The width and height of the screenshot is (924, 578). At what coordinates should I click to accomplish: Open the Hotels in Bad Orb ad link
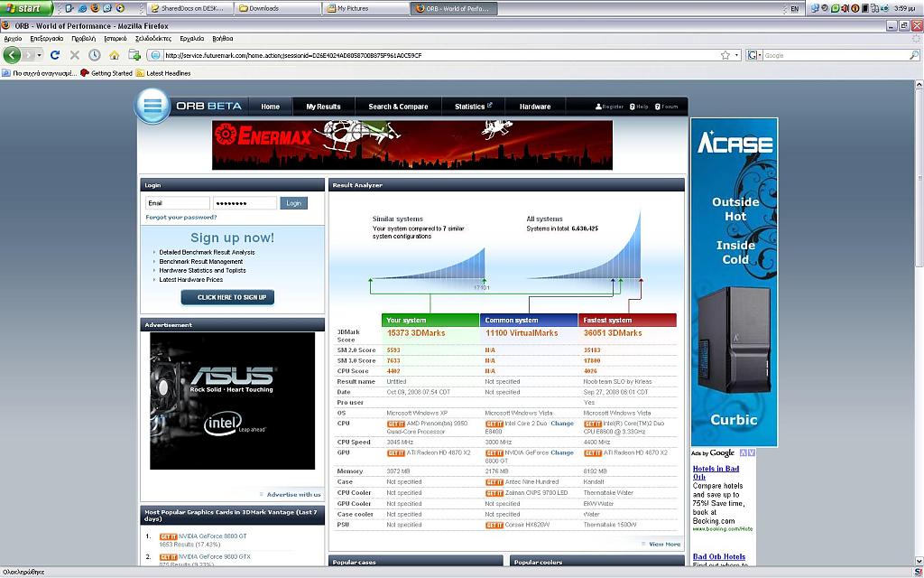coord(716,472)
